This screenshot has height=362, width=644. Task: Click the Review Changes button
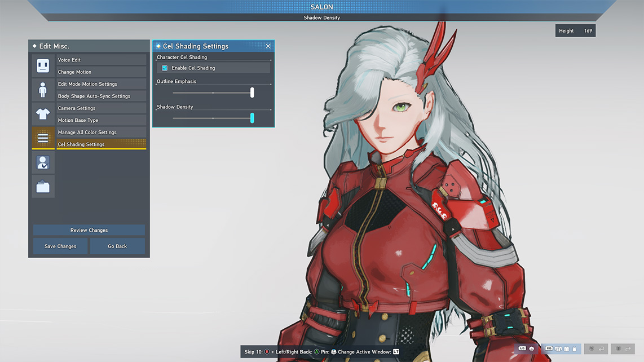[89, 230]
